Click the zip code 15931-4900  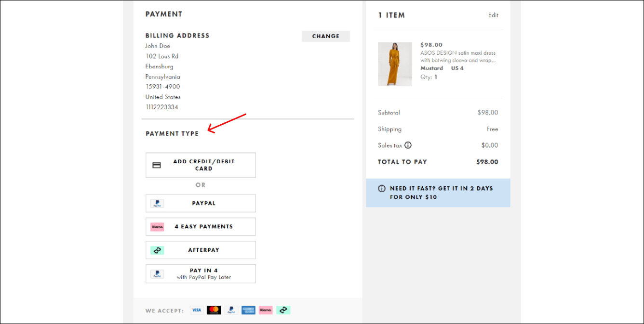click(x=162, y=87)
